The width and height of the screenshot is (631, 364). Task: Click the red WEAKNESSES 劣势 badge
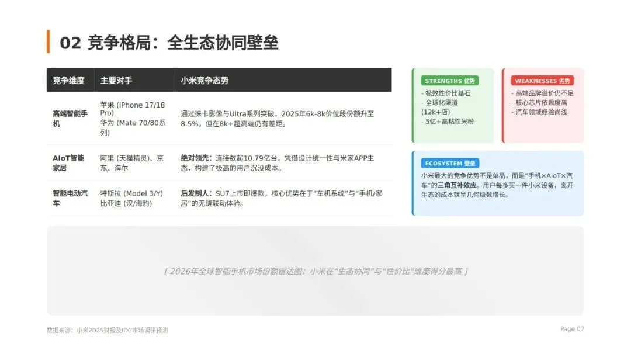542,81
